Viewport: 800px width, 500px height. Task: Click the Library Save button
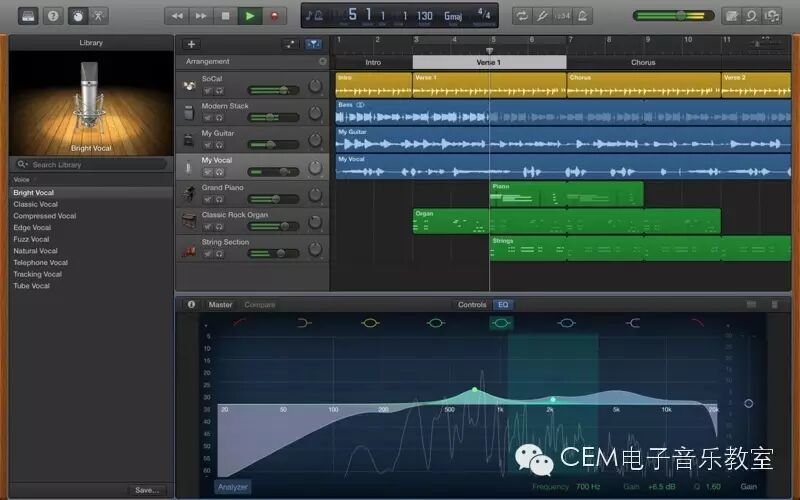point(147,490)
